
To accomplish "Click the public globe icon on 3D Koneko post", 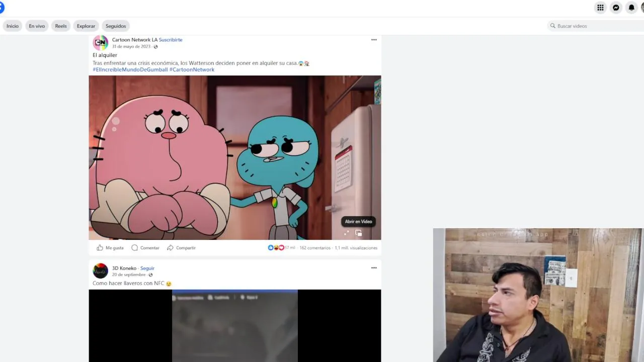I will click(150, 275).
